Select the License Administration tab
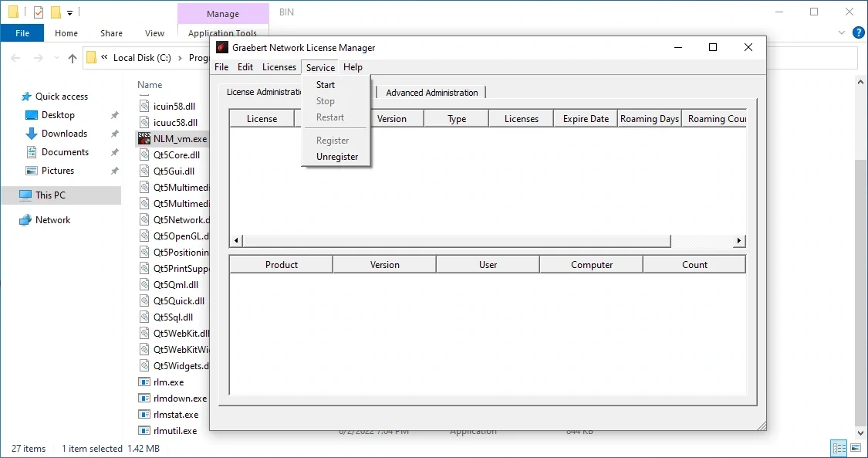Image resolution: width=868 pixels, height=458 pixels. pyautogui.click(x=263, y=92)
